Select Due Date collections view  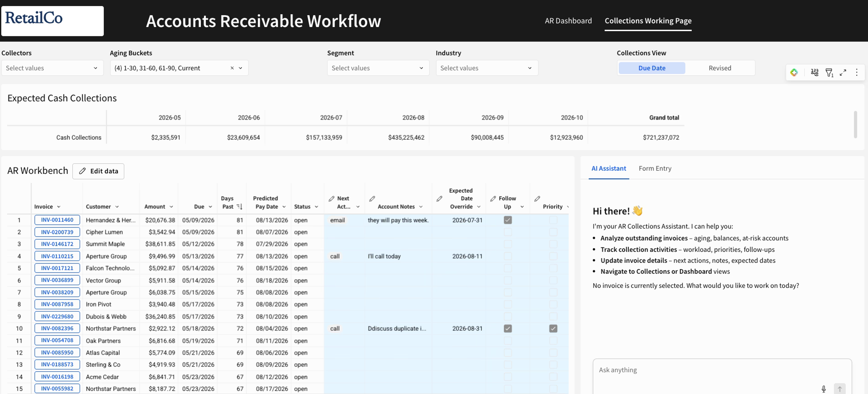coord(652,68)
